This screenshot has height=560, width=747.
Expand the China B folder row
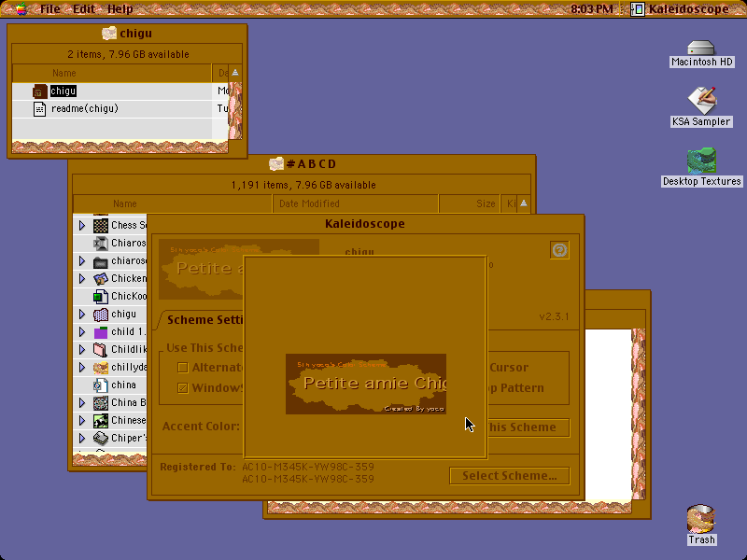(82, 403)
